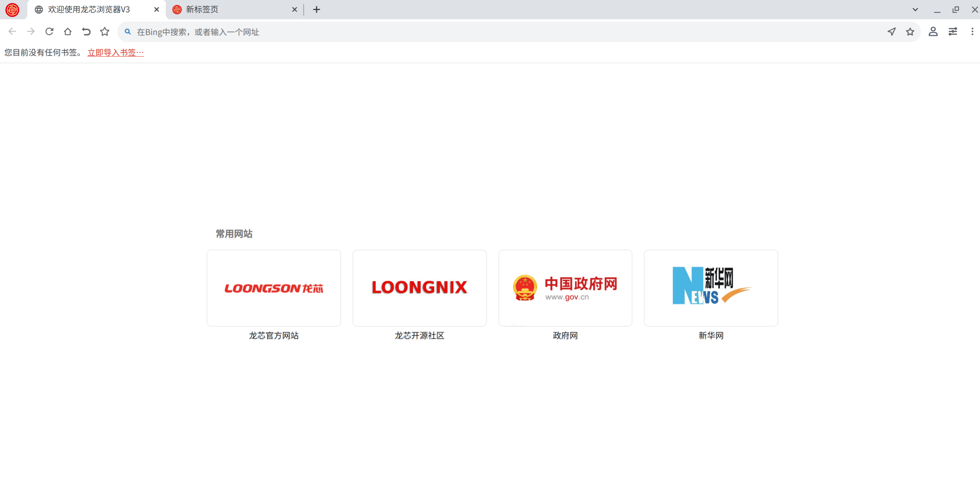Open the user profile icon
The image size is (980, 496).
(933, 32)
